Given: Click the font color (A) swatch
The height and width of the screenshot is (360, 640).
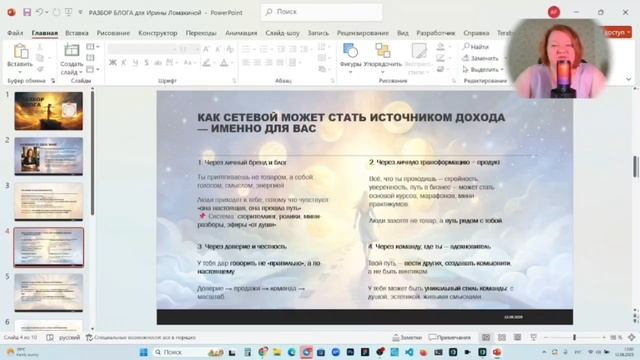Looking at the screenshot, I should coord(224,63).
